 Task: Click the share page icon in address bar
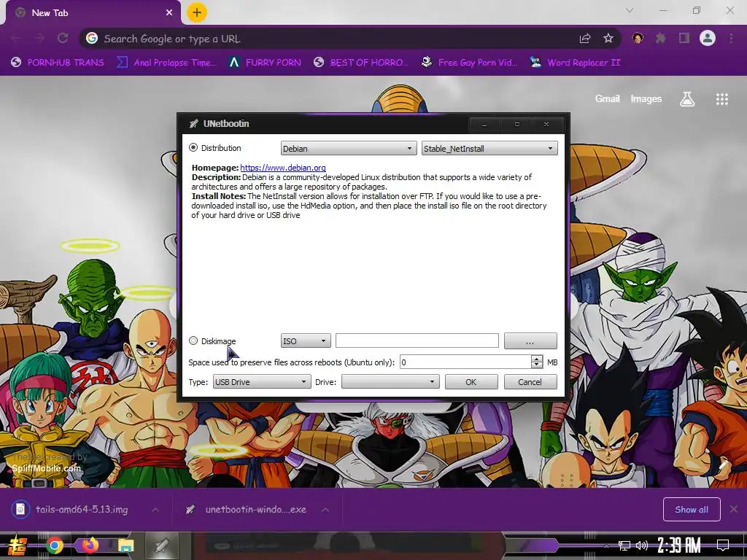pos(585,39)
